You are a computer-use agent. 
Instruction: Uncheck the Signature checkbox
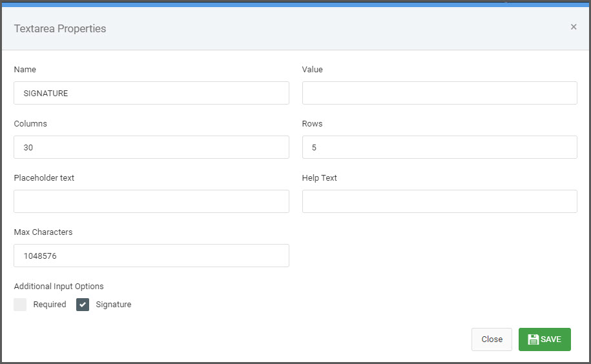(x=83, y=305)
